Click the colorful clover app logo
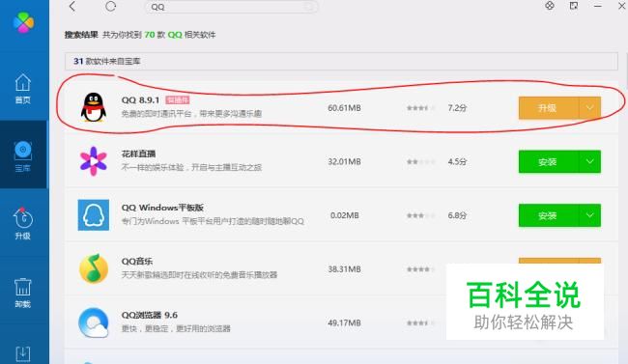Viewport: 628px width, 364px height. [23, 21]
